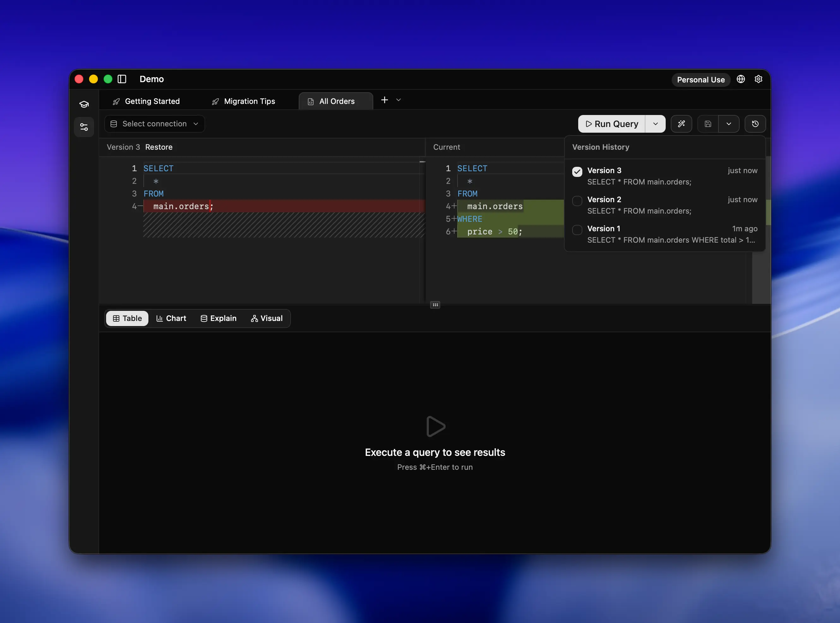Screen dimensions: 840x623
Task: Expand the save options chevron
Action: pos(729,124)
